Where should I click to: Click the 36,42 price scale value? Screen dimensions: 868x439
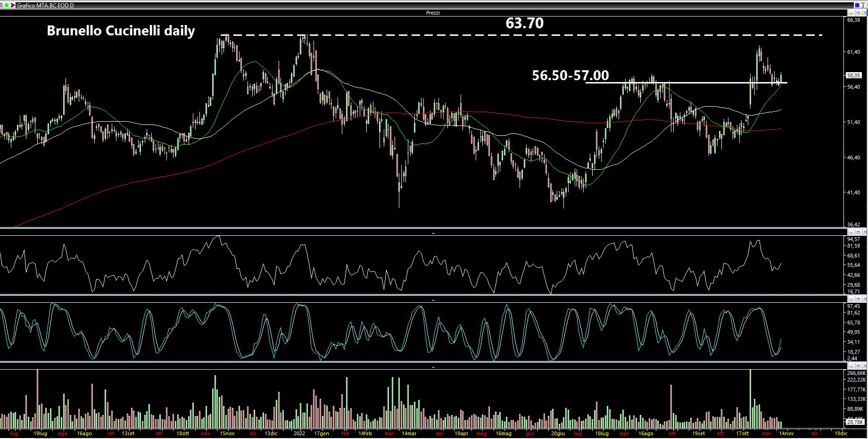coord(854,225)
